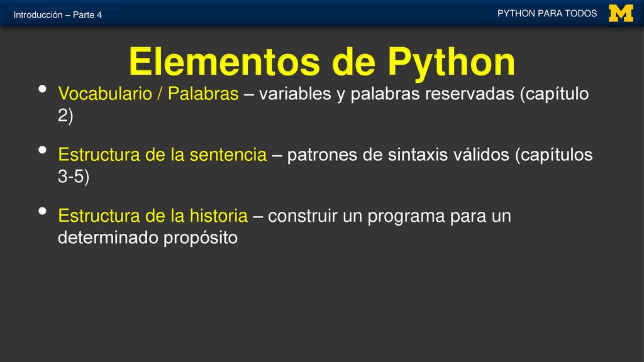The width and height of the screenshot is (644, 362).
Task: Click the text "construir un programa para un"
Action: click(389, 216)
